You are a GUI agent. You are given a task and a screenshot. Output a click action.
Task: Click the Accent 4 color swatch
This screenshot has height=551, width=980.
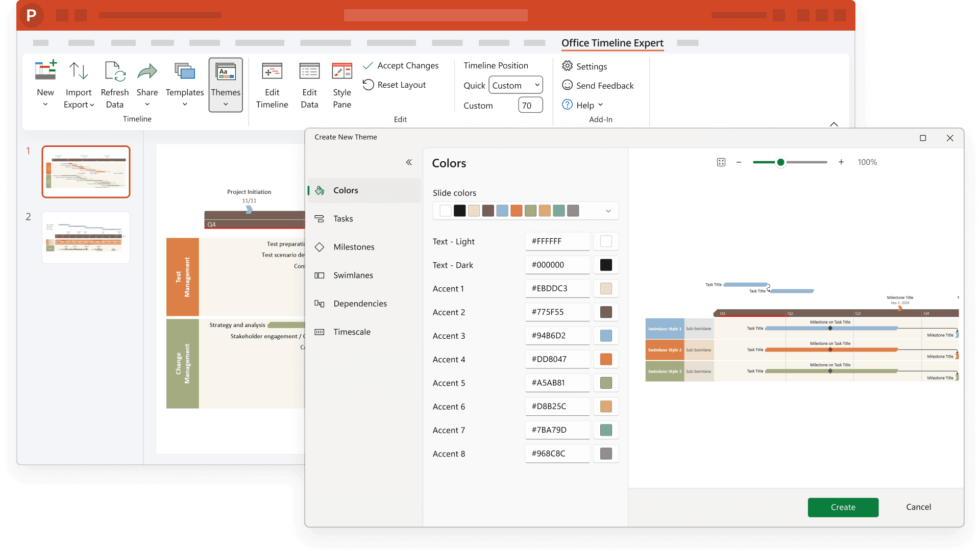(x=606, y=359)
